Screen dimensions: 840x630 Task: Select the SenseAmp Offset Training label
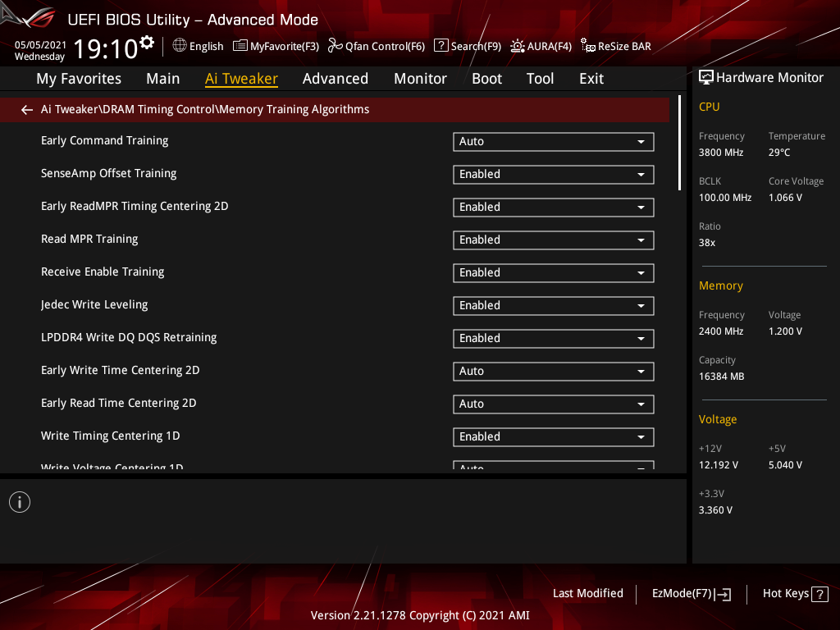pos(109,174)
